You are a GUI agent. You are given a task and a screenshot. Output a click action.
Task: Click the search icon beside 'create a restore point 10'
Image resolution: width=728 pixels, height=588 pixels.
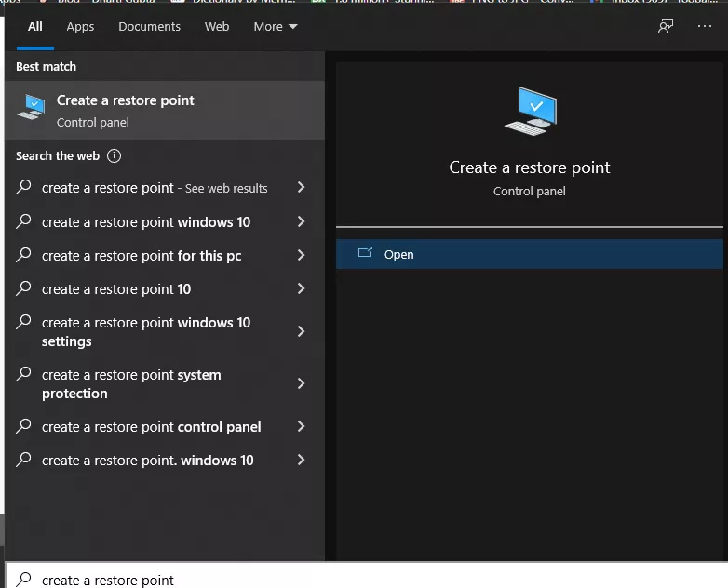[24, 288]
